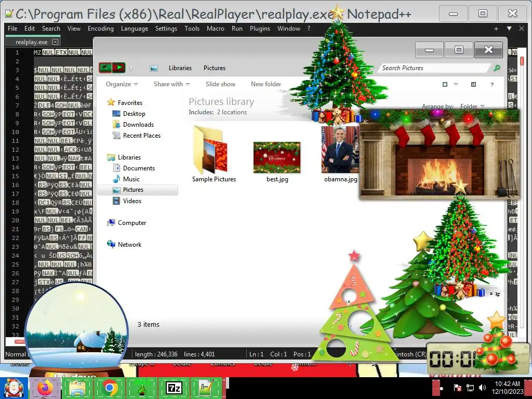532x399 pixels.
Task: Open the Arrange by Folder dropdown
Action: [472, 107]
